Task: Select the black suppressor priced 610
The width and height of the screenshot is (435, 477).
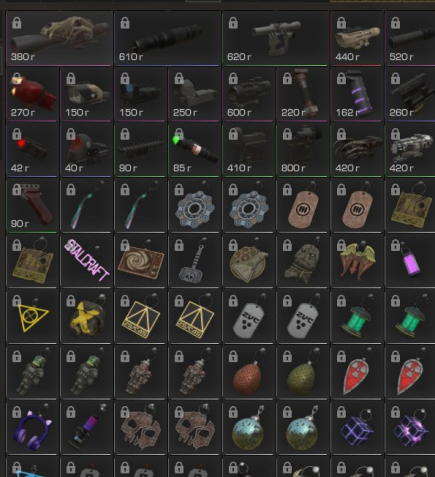Action: [168, 38]
